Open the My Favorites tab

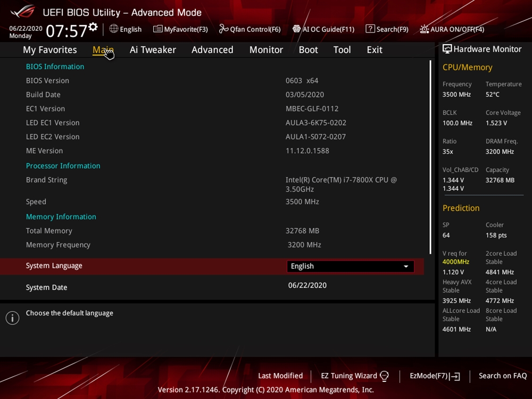(x=49, y=49)
